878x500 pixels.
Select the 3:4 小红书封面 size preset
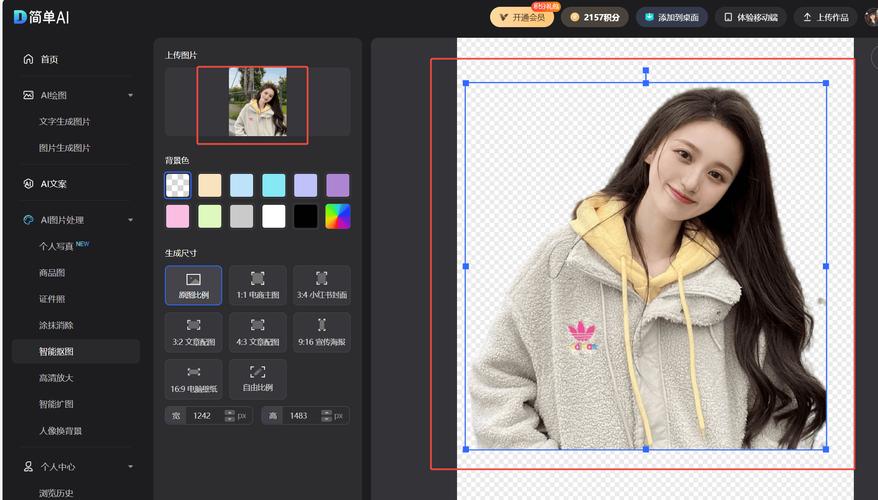point(321,285)
